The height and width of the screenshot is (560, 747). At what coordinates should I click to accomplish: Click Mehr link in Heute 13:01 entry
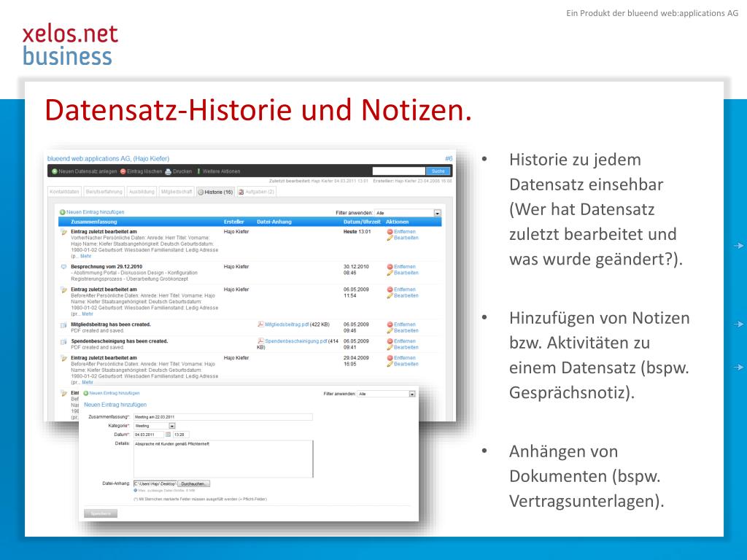[86, 256]
